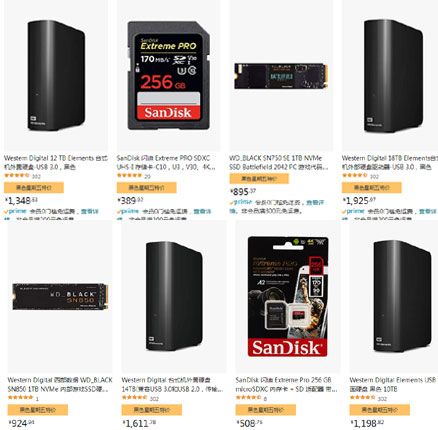Open the WD Elements 12TB product image
The image size is (438, 430).
point(56,75)
